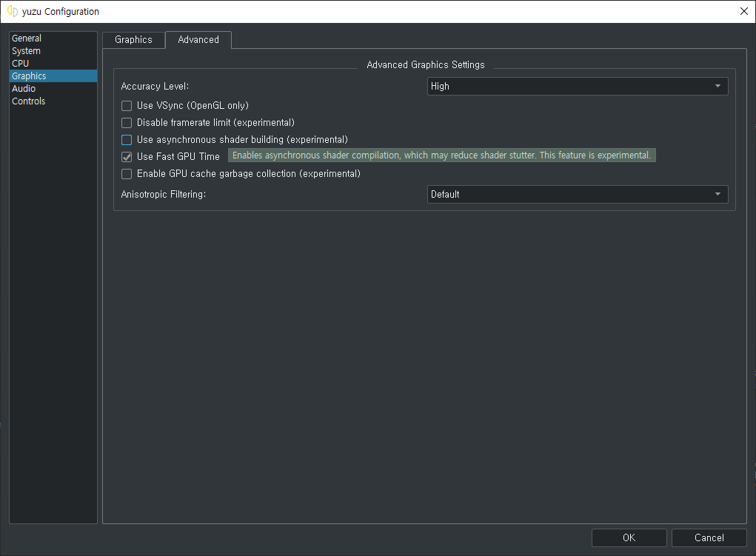
Task: Enable Use VSync (OpenGL only) checkbox
Action: [127, 106]
